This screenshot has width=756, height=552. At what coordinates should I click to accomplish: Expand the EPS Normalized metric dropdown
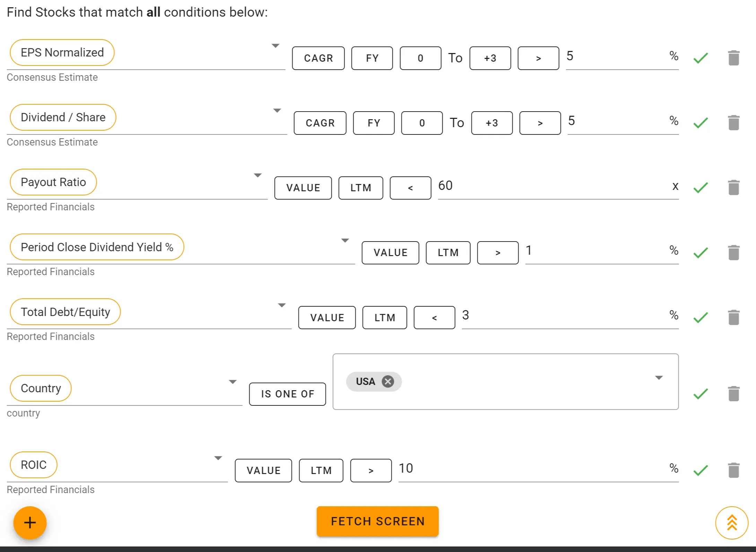[x=275, y=46]
